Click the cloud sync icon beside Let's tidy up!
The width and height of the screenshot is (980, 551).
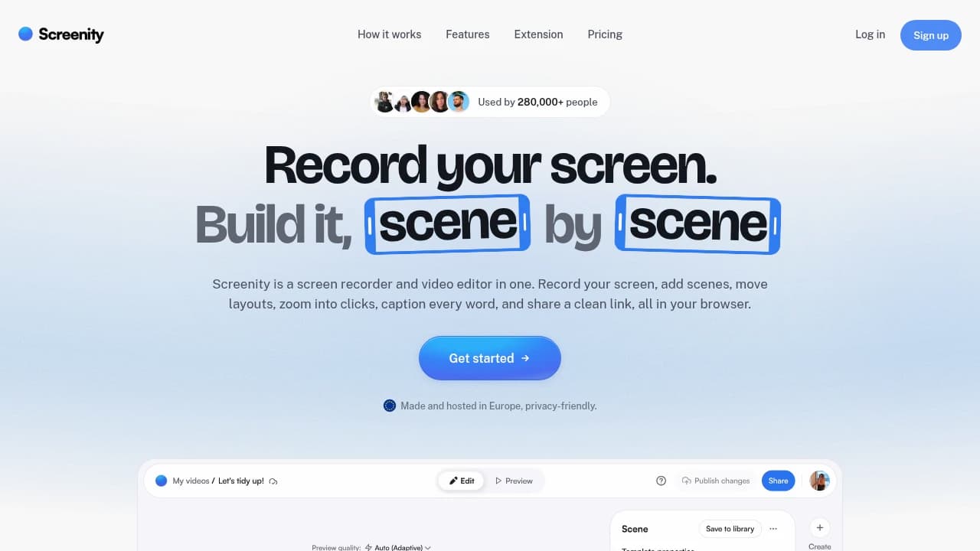(x=273, y=481)
